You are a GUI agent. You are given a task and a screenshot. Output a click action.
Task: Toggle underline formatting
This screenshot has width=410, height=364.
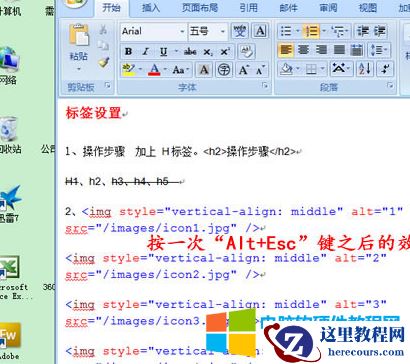click(x=163, y=51)
